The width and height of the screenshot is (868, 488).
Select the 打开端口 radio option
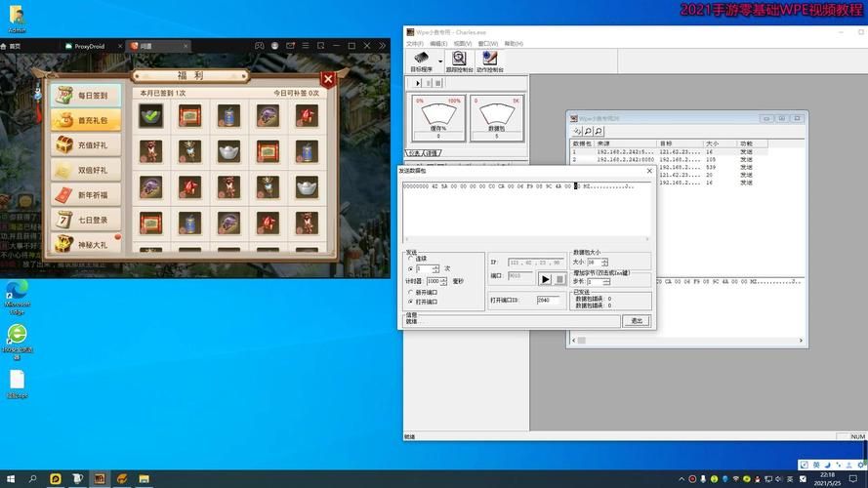411,302
